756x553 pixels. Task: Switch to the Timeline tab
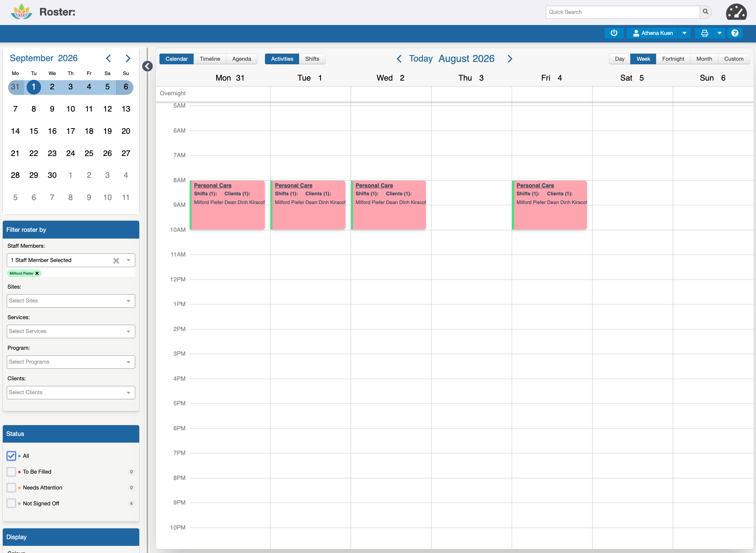(x=210, y=59)
